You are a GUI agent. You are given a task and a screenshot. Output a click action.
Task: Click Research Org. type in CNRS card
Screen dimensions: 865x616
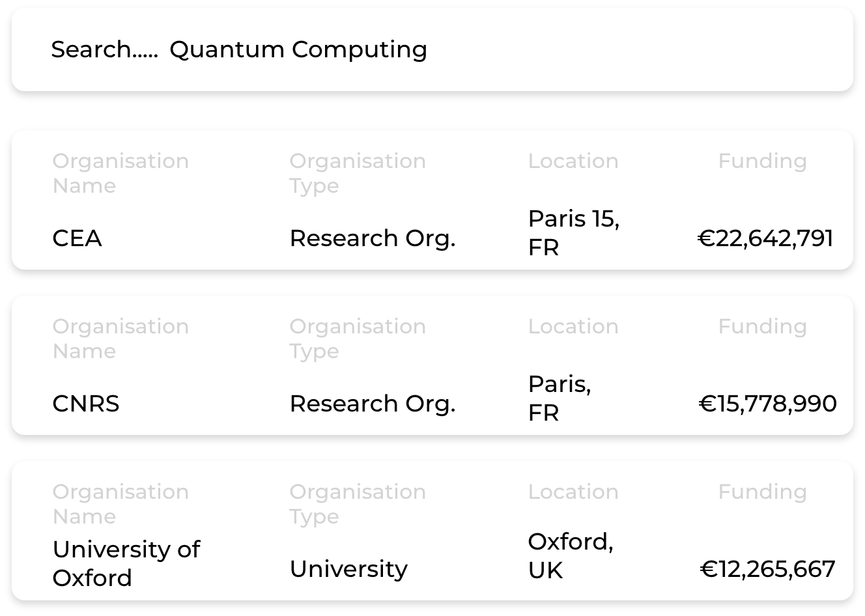[373, 404]
